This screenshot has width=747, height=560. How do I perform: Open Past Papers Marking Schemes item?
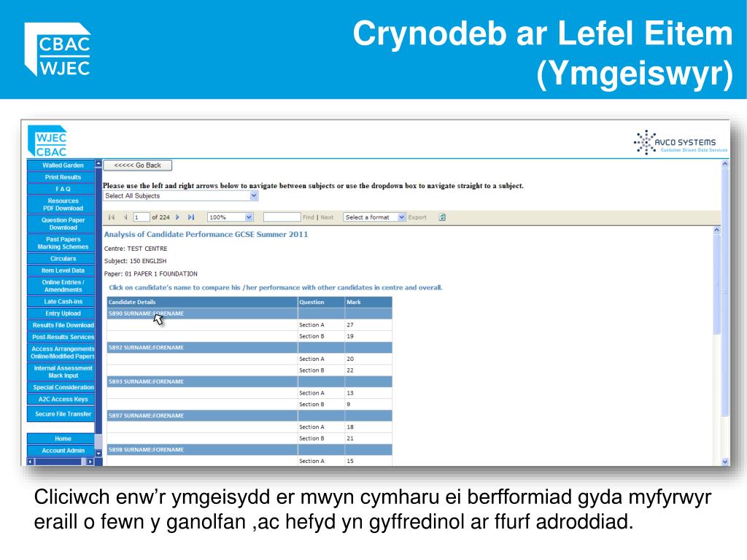click(63, 243)
